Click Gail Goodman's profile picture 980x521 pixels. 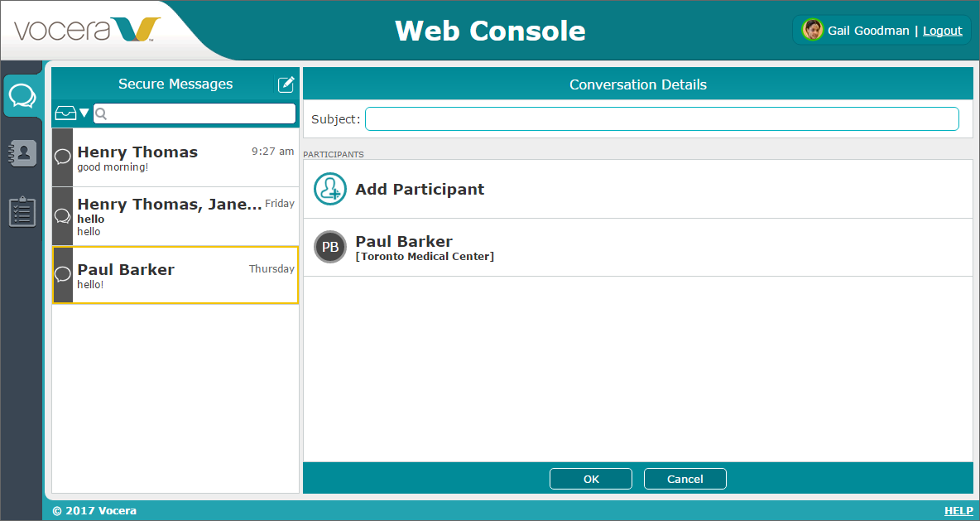pos(813,30)
